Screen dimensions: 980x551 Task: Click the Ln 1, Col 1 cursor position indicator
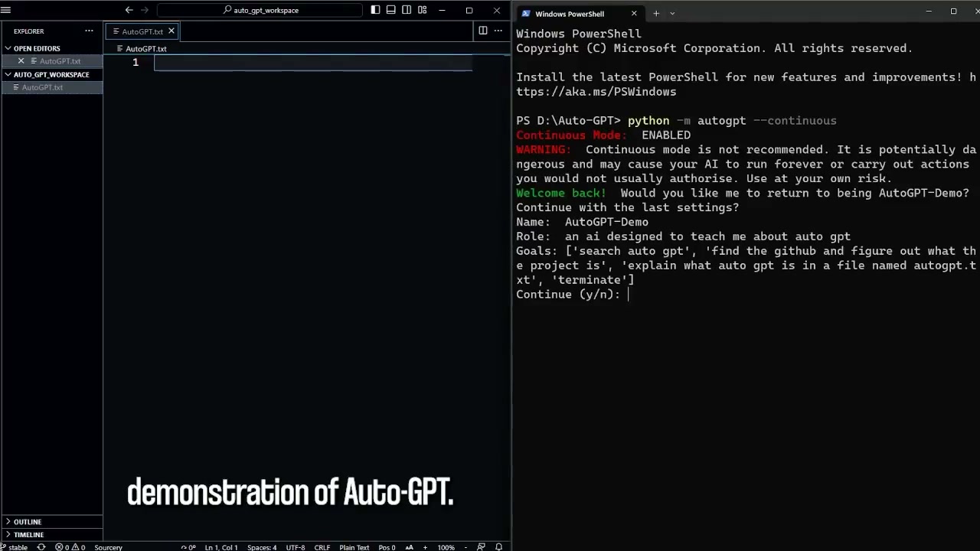click(x=221, y=547)
